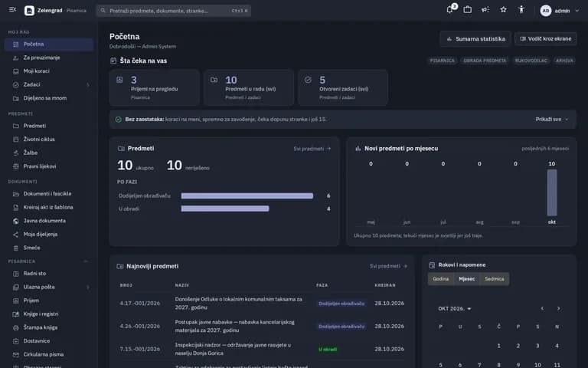This screenshot has width=588, height=368.
Task: Collapse the sidebar with the menu icon
Action: coord(12,10)
